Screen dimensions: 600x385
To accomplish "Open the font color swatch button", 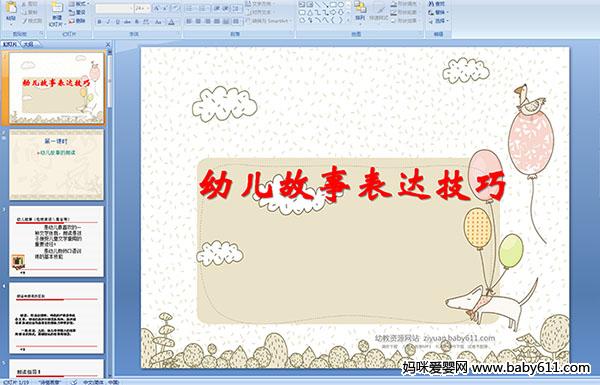I will pos(172,22).
